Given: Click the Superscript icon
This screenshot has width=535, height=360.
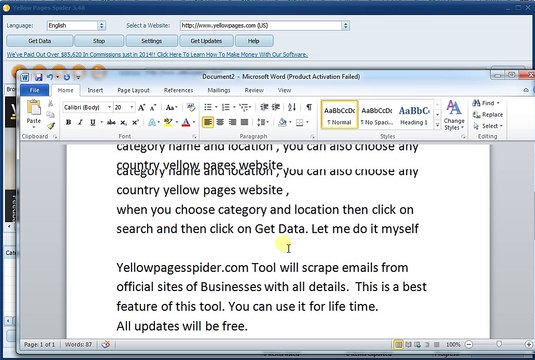Looking at the screenshot, I should (135, 122).
